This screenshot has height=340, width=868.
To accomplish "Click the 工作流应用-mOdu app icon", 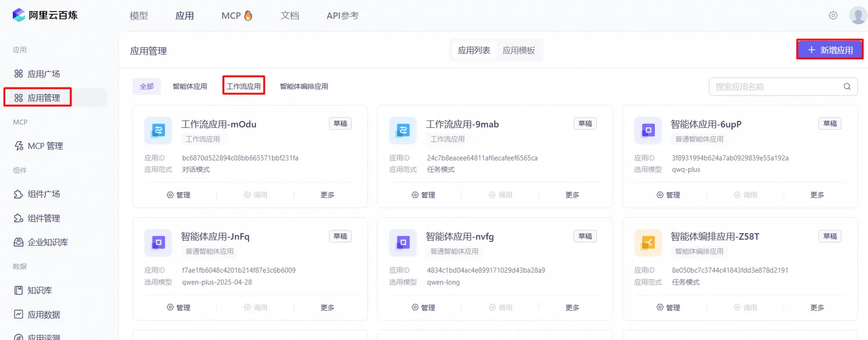I will (x=158, y=130).
